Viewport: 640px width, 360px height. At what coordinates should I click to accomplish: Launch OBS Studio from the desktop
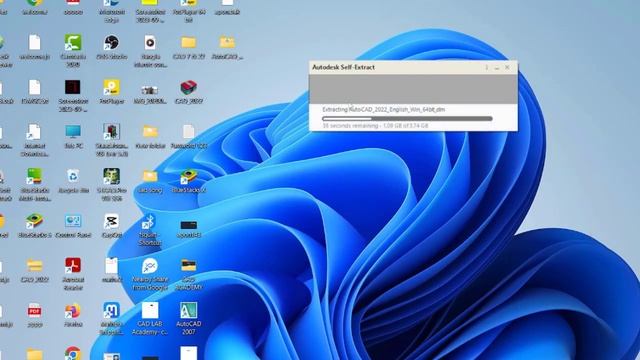(x=111, y=42)
